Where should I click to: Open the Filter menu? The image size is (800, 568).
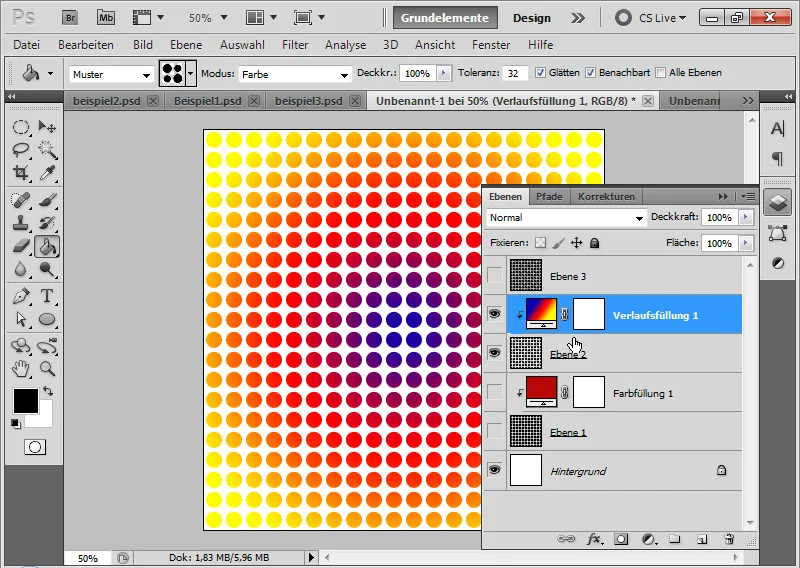295,45
